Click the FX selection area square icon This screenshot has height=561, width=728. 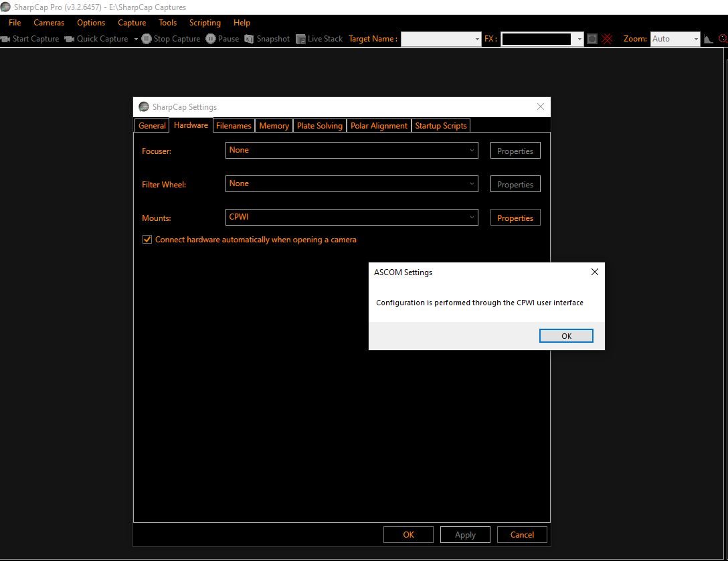(592, 39)
